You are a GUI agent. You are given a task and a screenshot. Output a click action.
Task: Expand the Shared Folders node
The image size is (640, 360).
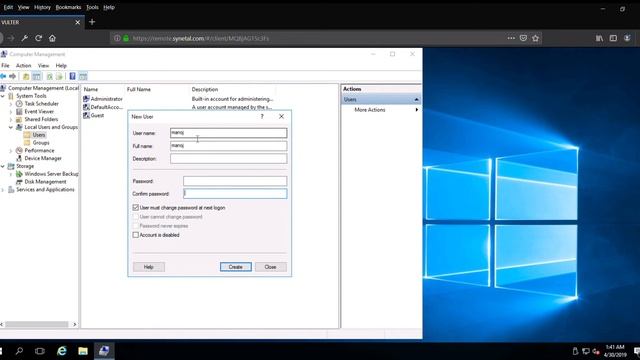pos(11,119)
